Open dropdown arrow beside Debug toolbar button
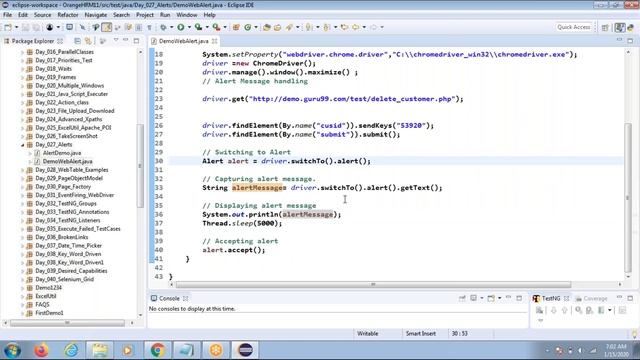The height and width of the screenshot is (360, 640). pyautogui.click(x=171, y=27)
